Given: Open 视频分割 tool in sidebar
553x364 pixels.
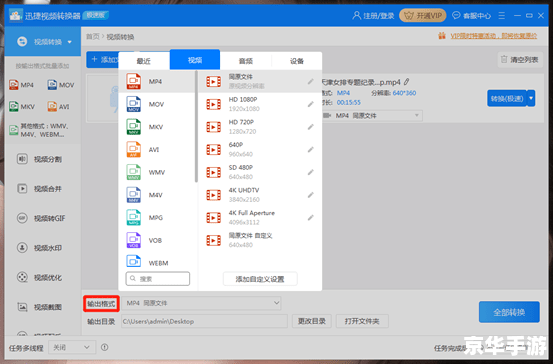Looking at the screenshot, I should (x=40, y=159).
